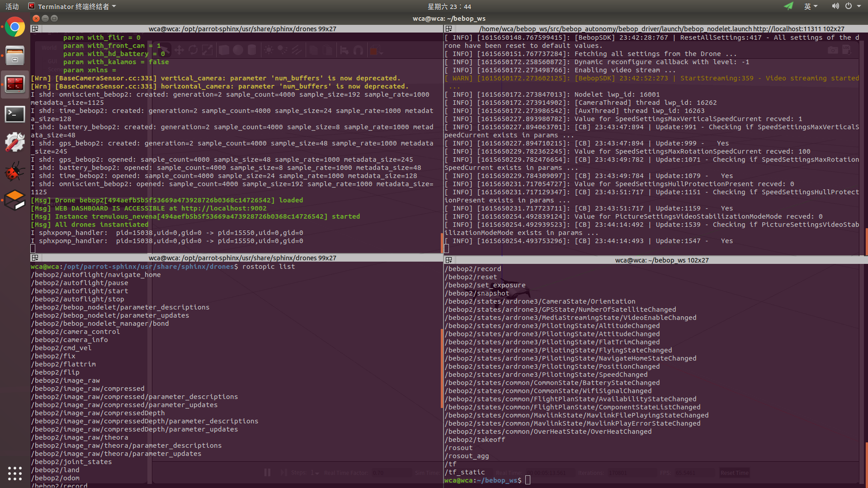Focus the ~/bebop_ws 102x27 pane titlebar
This screenshot has height=488, width=868.
tap(661, 260)
